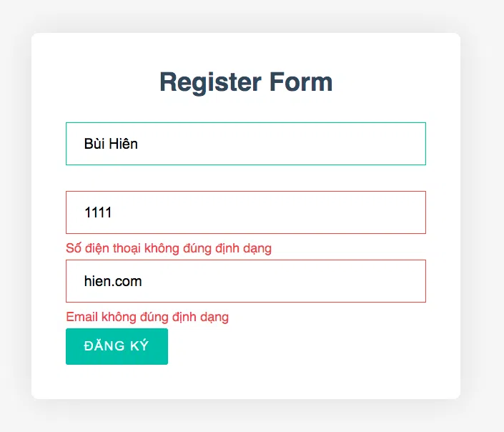The image size is (504, 432).
Task: Click on the text Bùi Hiên
Action: tap(111, 144)
